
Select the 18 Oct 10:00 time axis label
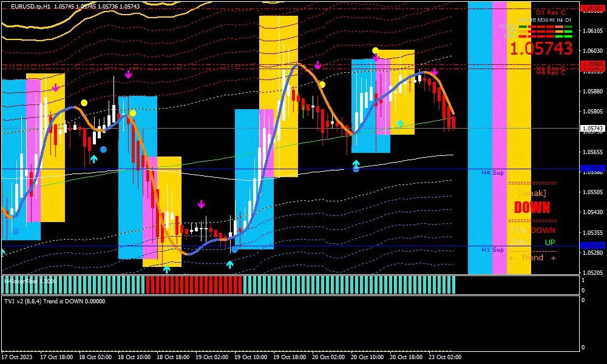pyautogui.click(x=134, y=357)
